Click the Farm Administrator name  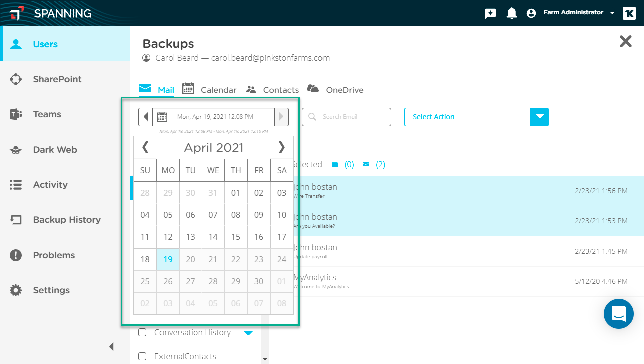573,12
